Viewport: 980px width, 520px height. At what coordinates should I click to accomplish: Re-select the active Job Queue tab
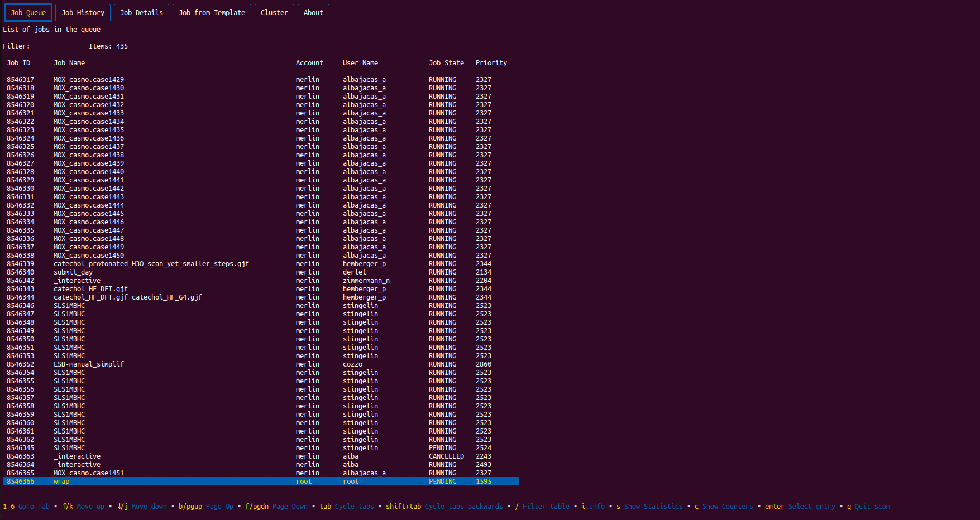click(28, 12)
